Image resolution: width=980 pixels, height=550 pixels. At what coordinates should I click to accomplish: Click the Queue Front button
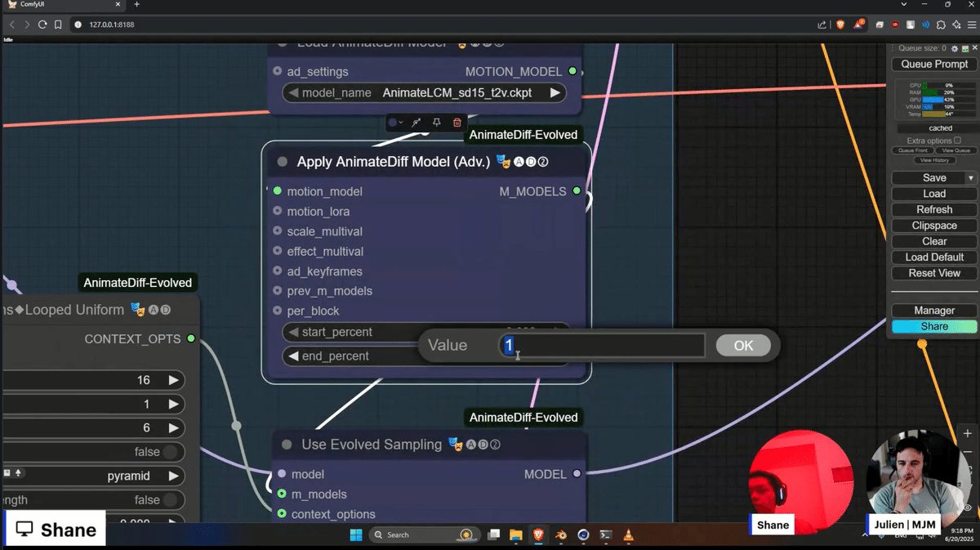click(x=912, y=150)
